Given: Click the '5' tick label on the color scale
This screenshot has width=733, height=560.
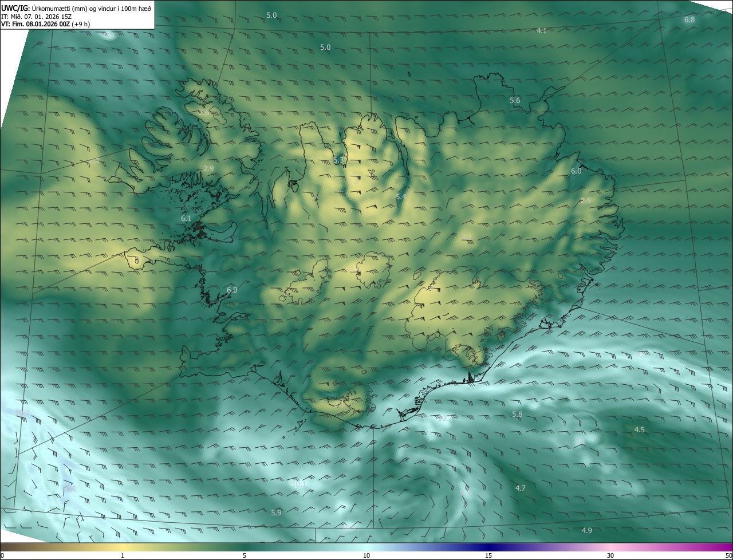Looking at the screenshot, I should [245, 556].
